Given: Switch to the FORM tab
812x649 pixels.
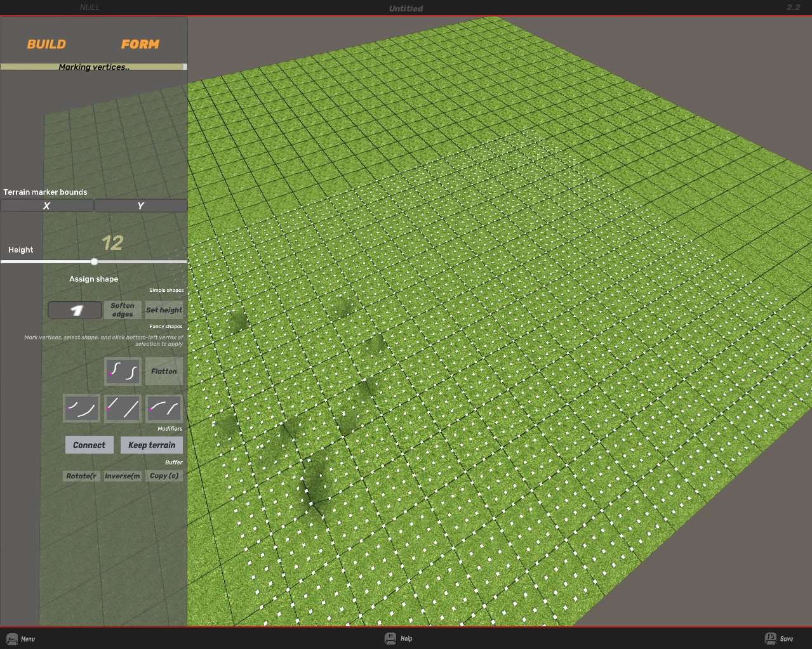Looking at the screenshot, I should 140,44.
